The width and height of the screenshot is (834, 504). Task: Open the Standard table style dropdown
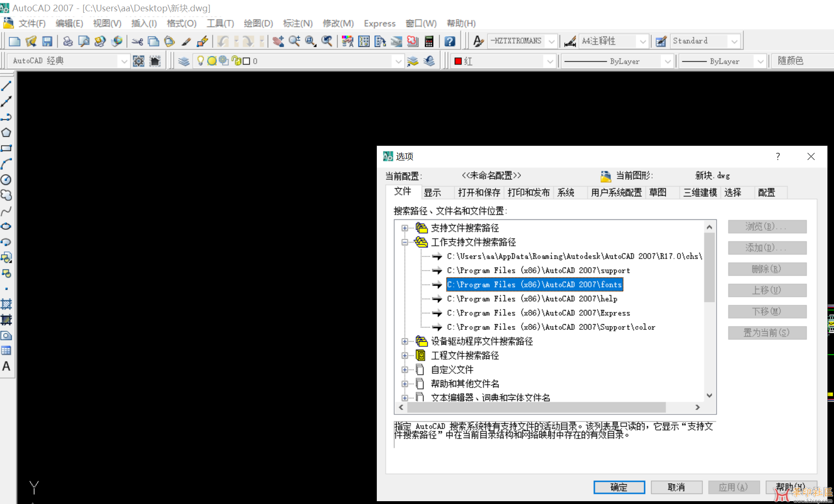click(734, 42)
